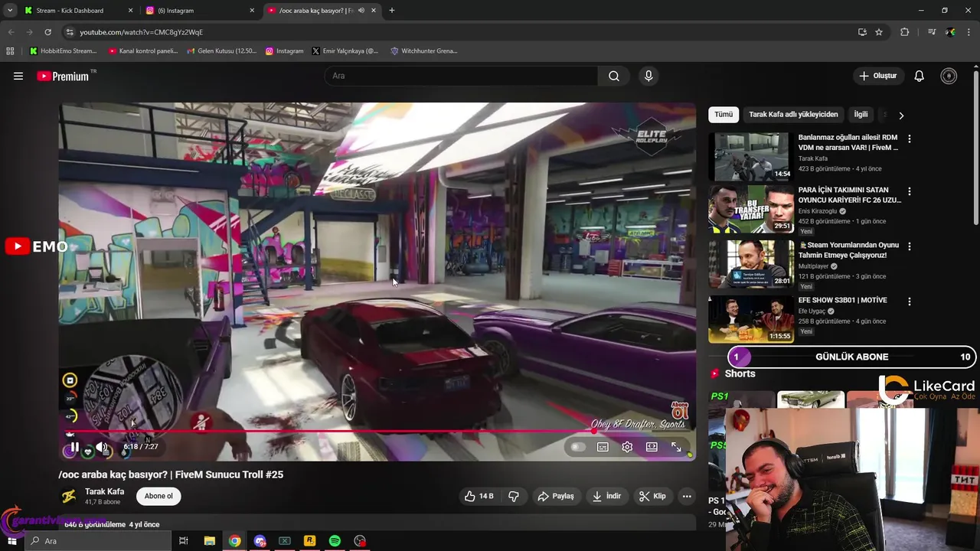Install app icon in the address bar
The height and width of the screenshot is (551, 980).
click(862, 32)
